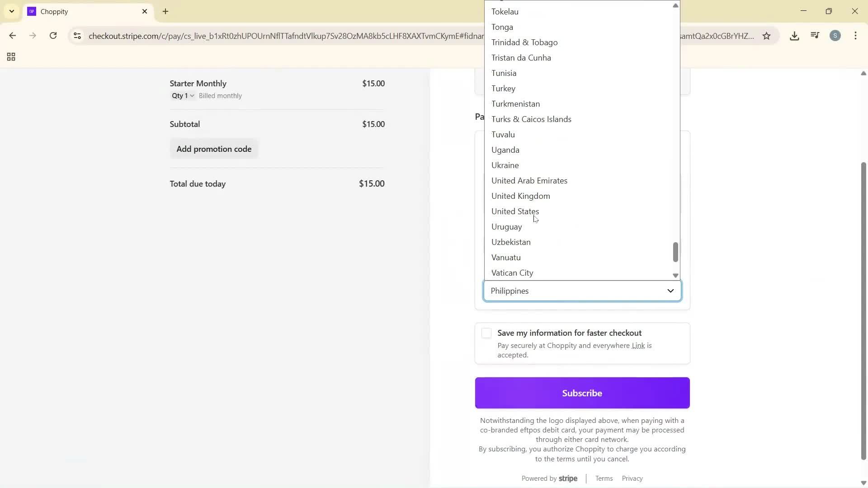Screen dimensions: 868x488
Task: Click the browser back navigation arrow
Action: pyautogui.click(x=13, y=36)
